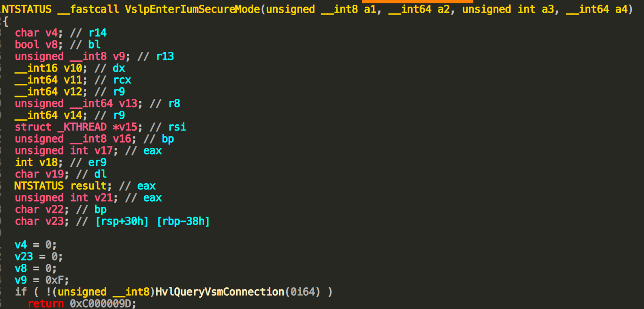Click the v23 = 0 assignment line

[39, 257]
